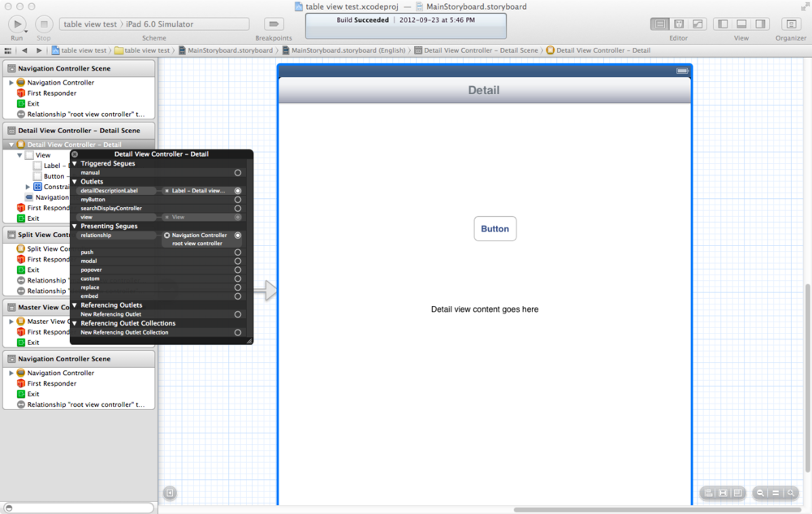Switch to the Assistant editor

(x=680, y=24)
